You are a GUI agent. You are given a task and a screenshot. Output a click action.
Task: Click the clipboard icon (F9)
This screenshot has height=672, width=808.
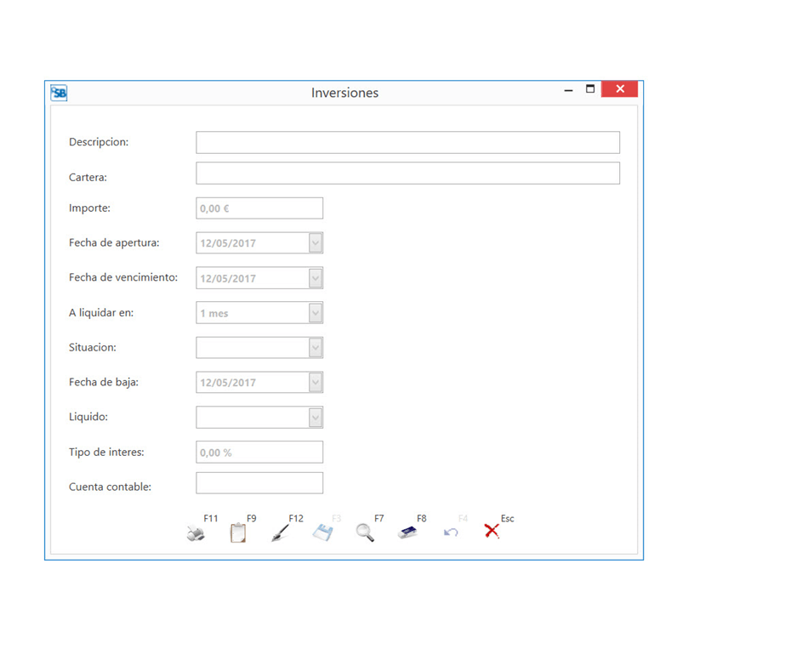tap(238, 533)
